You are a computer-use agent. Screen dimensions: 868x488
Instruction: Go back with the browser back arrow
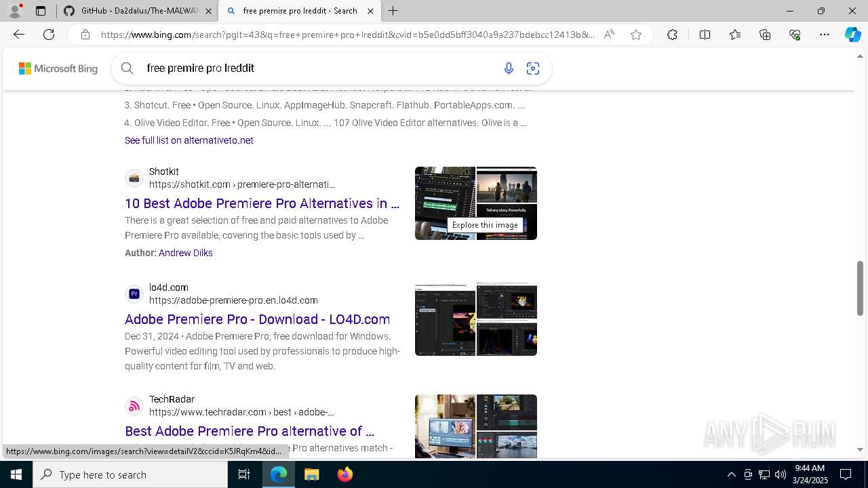(19, 35)
